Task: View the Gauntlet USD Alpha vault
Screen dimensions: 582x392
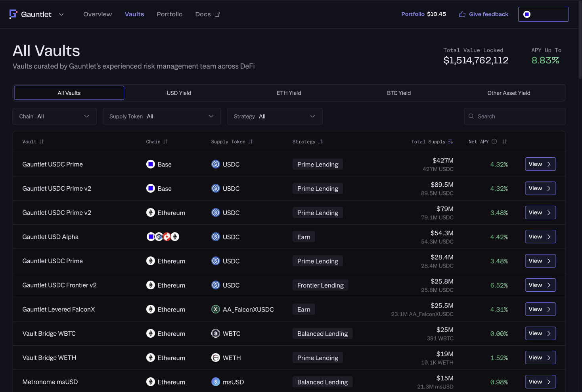Action: click(x=540, y=237)
